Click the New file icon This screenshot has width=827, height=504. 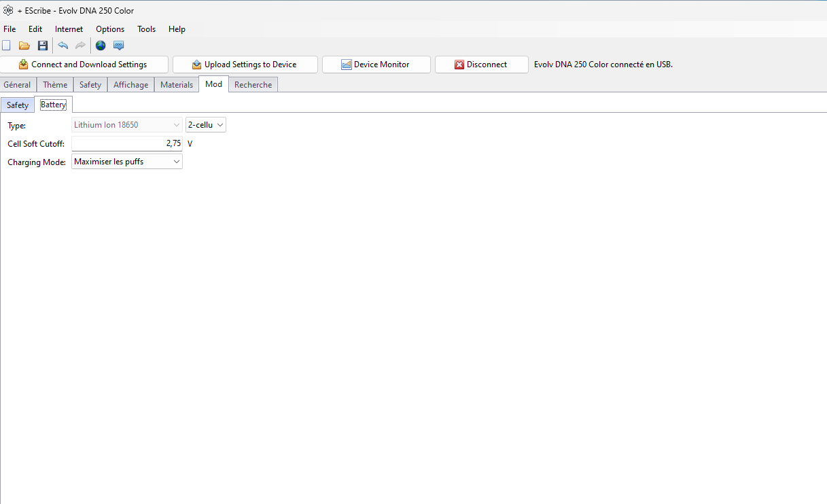(7, 46)
